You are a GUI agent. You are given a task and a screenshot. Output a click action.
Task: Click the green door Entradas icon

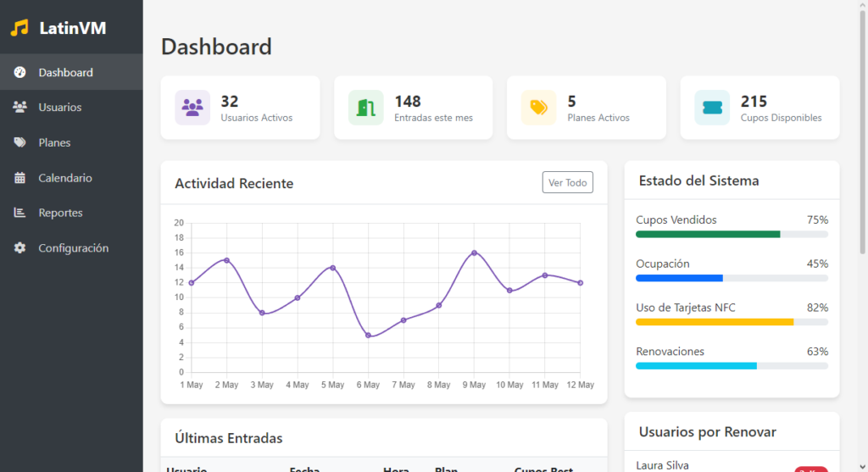pyautogui.click(x=365, y=108)
